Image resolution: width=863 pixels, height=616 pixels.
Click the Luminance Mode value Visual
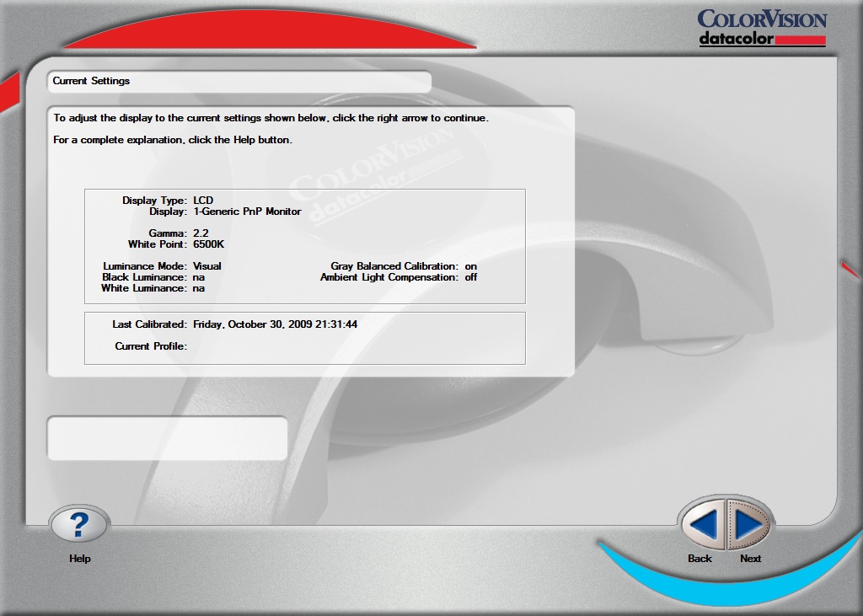pyautogui.click(x=207, y=266)
